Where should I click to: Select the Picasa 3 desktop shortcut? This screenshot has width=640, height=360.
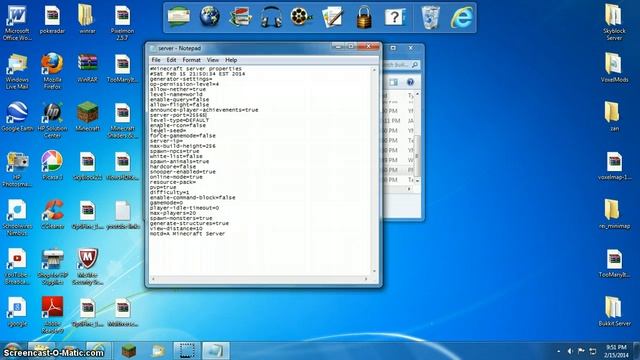click(52, 166)
